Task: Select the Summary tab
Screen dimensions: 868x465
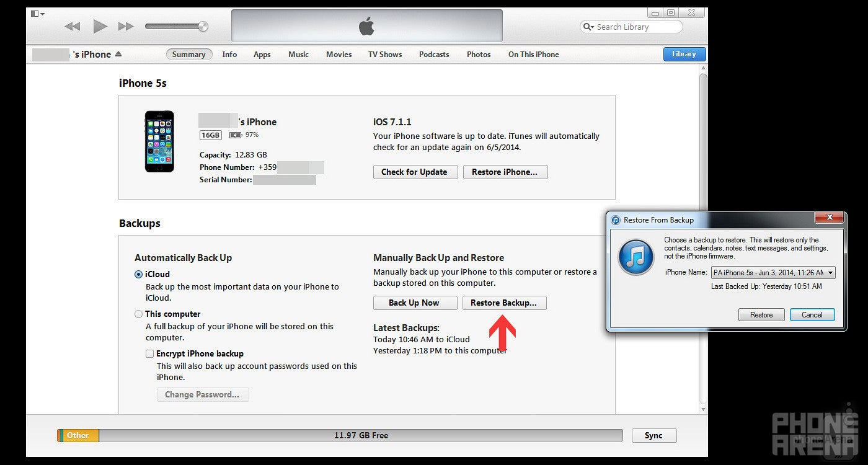Action: [x=189, y=55]
